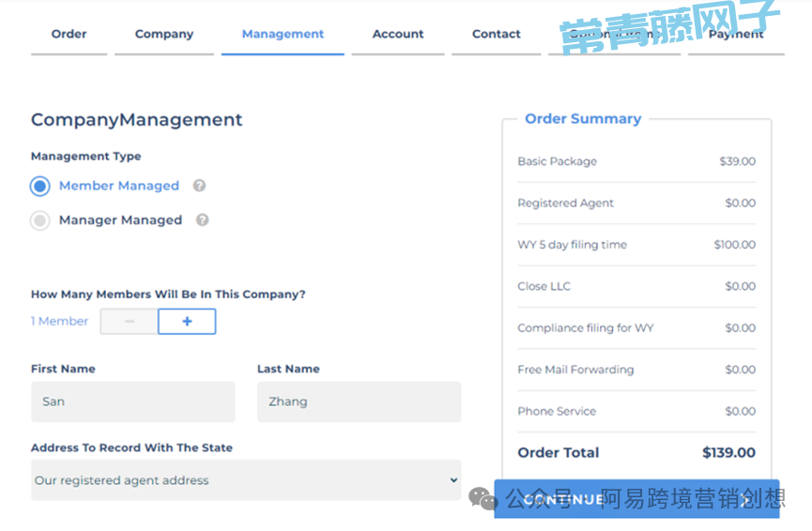This screenshot has height=531, width=812.
Task: Go to the Order tab
Action: pyautogui.click(x=69, y=35)
